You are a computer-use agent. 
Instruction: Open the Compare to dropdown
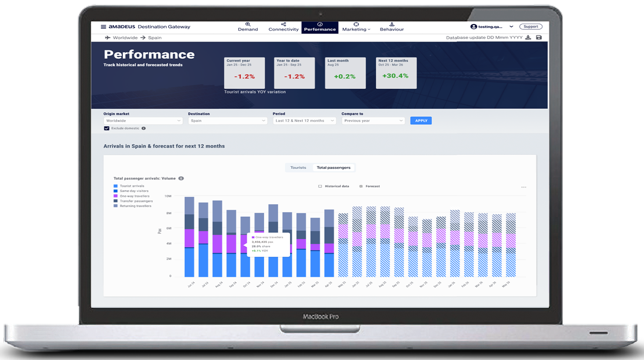(373, 121)
